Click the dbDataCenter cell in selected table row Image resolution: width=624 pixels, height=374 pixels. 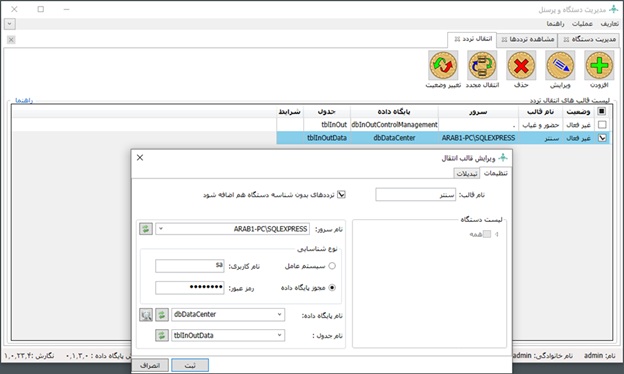(x=394, y=138)
